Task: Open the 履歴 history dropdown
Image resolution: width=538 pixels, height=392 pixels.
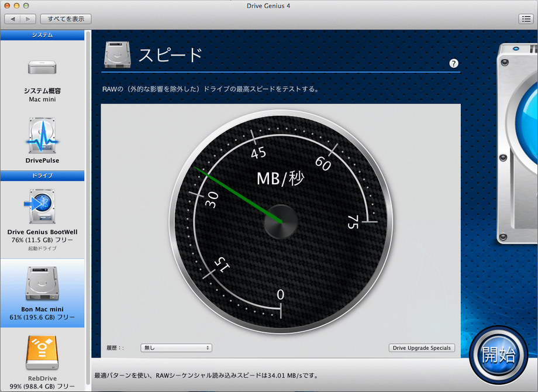Action: pyautogui.click(x=177, y=348)
